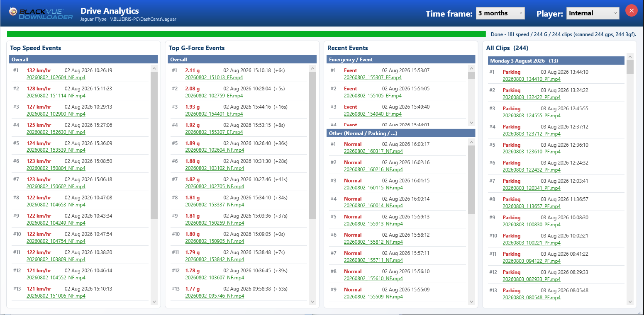
Task: Click the timestamp 03 Aug 2026 13:24:22
Action: tap(564, 90)
